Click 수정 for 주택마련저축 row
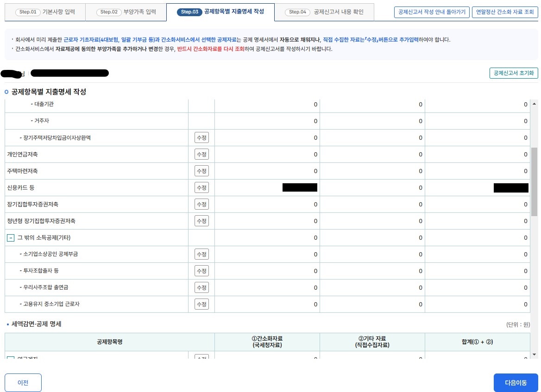Screen dimensions: 541x392 (201, 171)
